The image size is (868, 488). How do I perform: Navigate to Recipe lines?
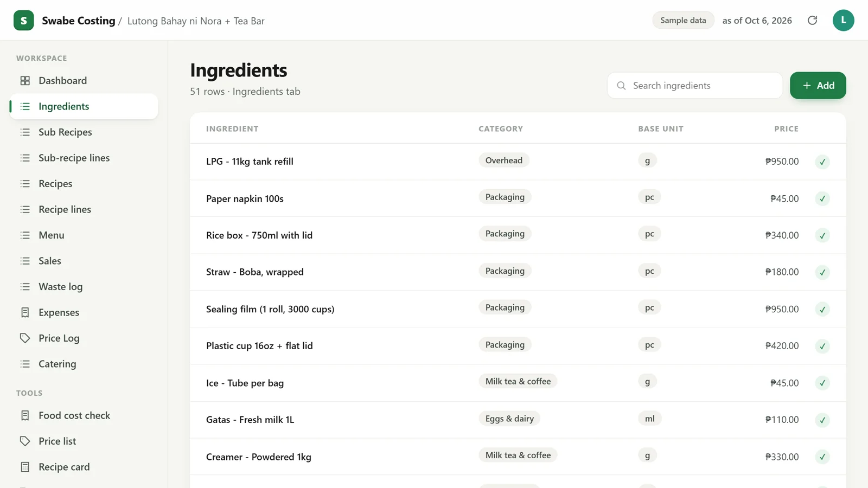(84, 209)
